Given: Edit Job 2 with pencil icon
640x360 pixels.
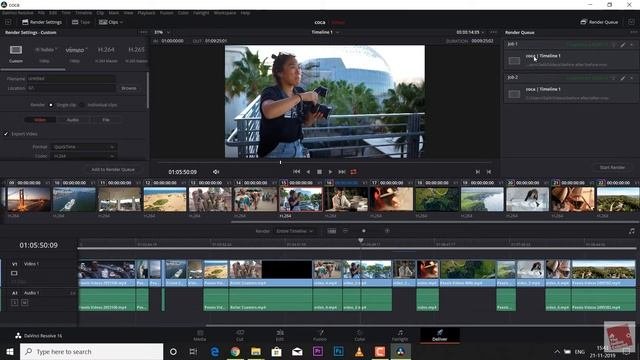Looking at the screenshot, I should coord(622,78).
